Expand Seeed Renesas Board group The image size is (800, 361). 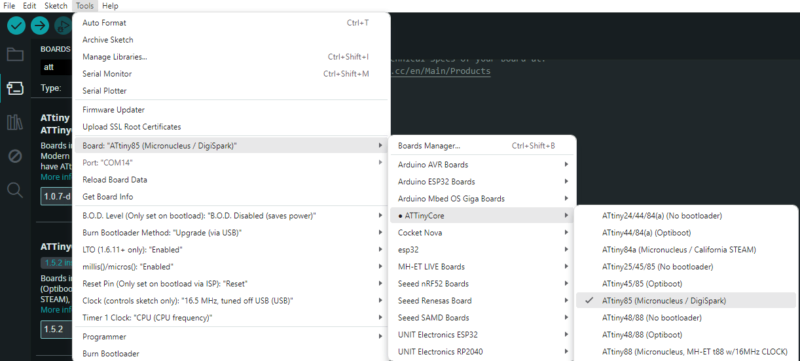pyautogui.click(x=482, y=301)
